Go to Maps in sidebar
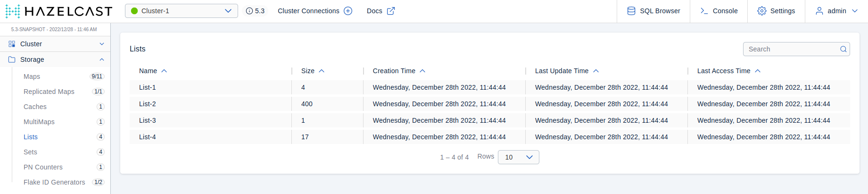The image size is (868, 194). (32, 76)
